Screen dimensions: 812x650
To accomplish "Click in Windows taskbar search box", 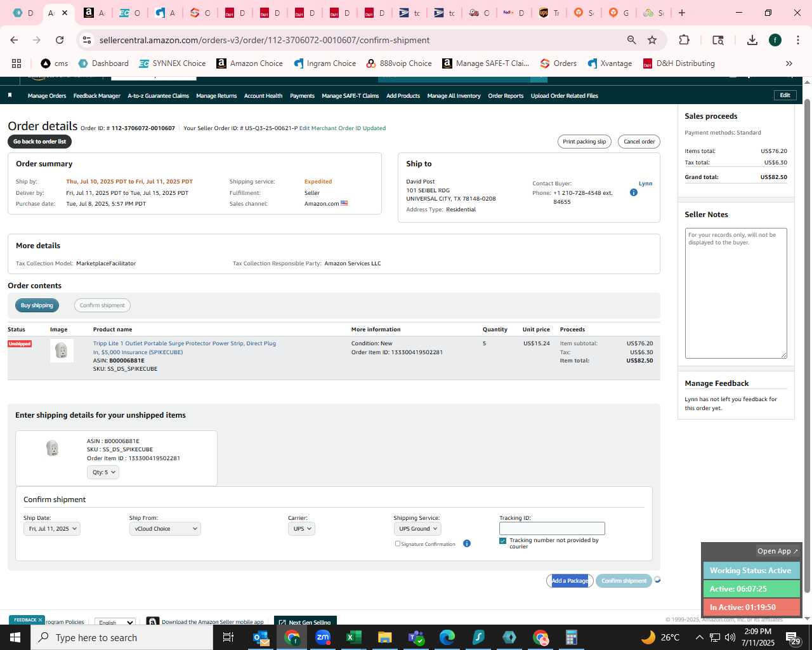I will pyautogui.click(x=122, y=637).
